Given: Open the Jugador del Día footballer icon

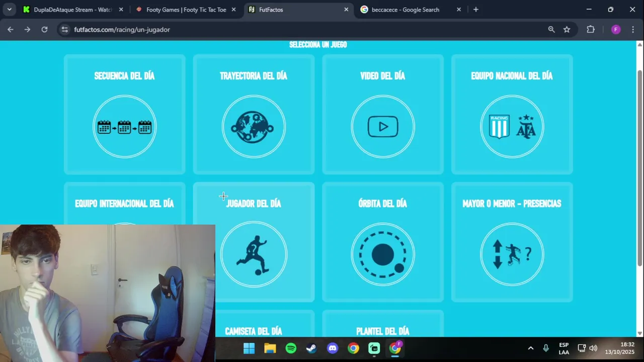Looking at the screenshot, I should point(254,254).
